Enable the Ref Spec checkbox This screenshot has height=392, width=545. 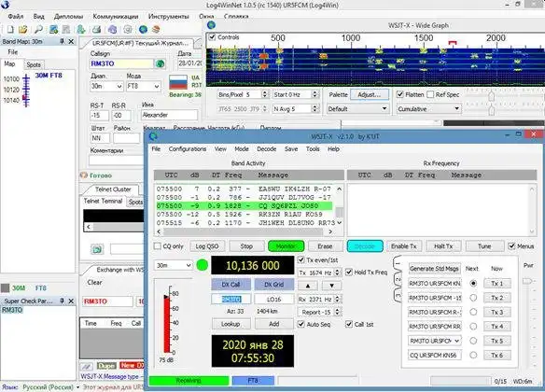tap(430, 94)
